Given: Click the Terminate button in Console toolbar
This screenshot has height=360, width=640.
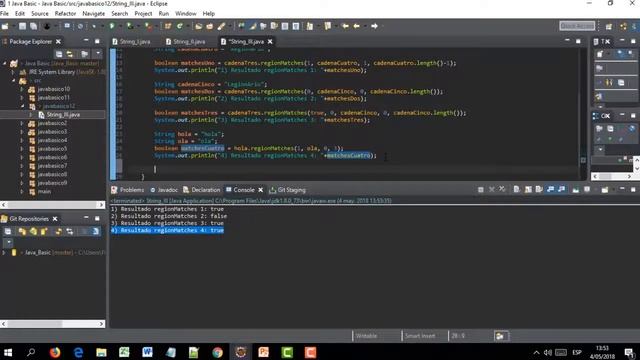Looking at the screenshot, I should [480, 190].
